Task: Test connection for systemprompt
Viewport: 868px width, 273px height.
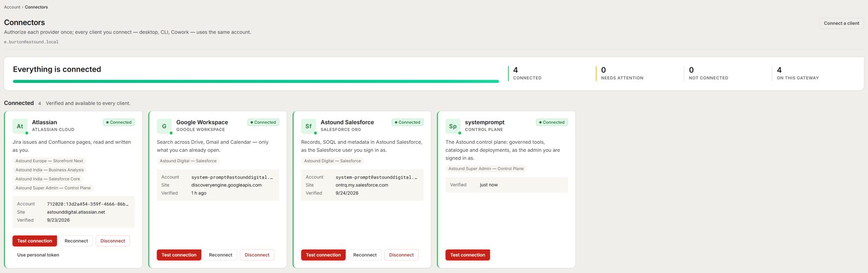Action: pyautogui.click(x=468, y=255)
